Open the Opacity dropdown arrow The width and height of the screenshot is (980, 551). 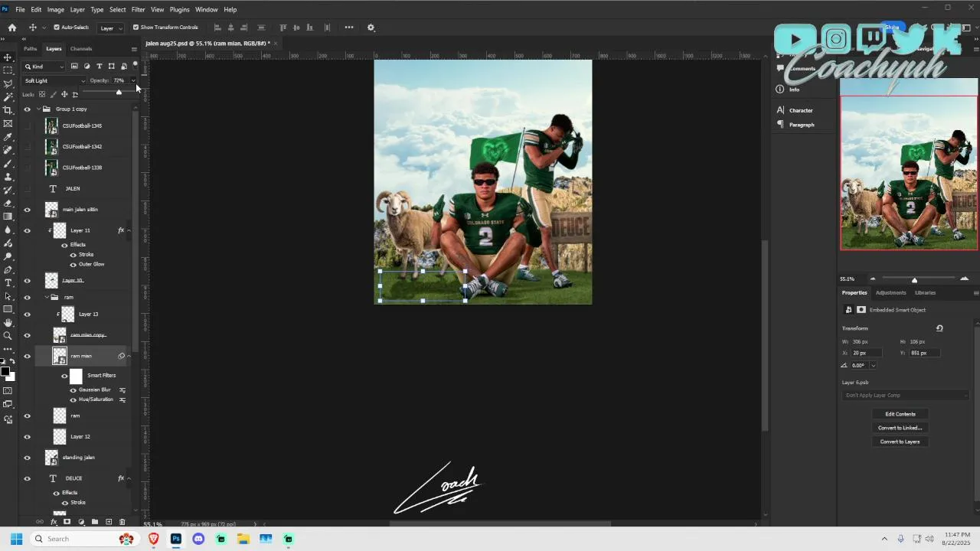click(x=132, y=80)
